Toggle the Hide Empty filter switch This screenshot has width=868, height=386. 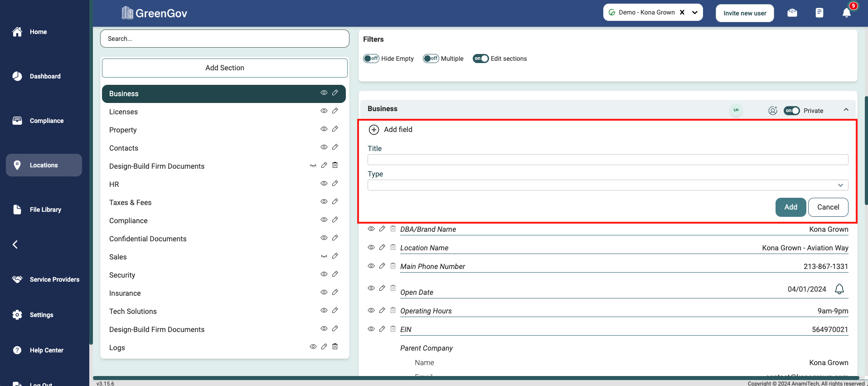click(371, 59)
